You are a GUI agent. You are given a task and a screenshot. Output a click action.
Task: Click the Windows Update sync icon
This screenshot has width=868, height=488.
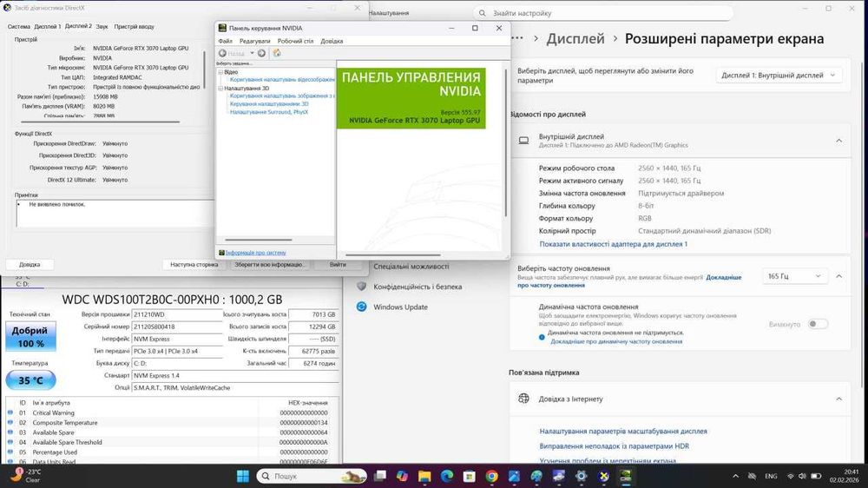(361, 307)
